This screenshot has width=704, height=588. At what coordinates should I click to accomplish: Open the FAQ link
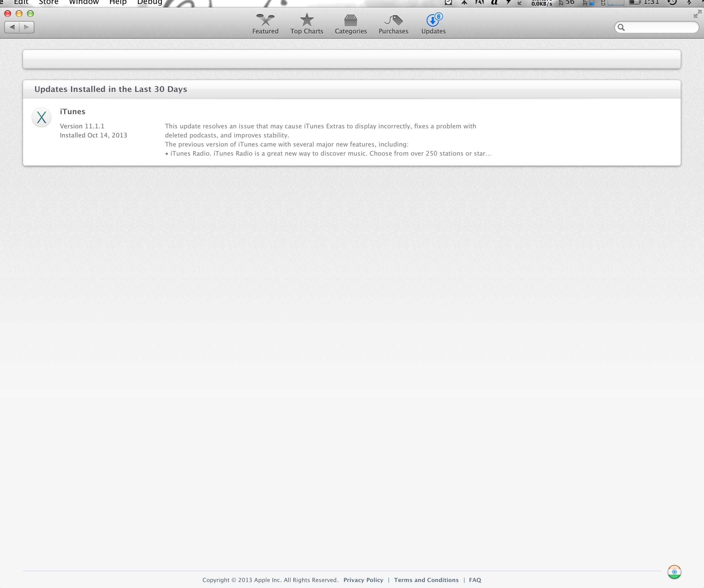pos(475,580)
